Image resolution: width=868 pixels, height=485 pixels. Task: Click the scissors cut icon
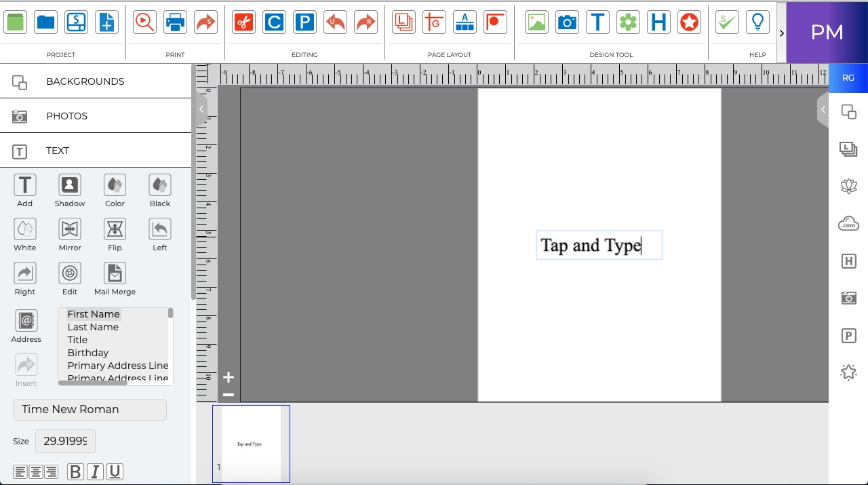(243, 22)
